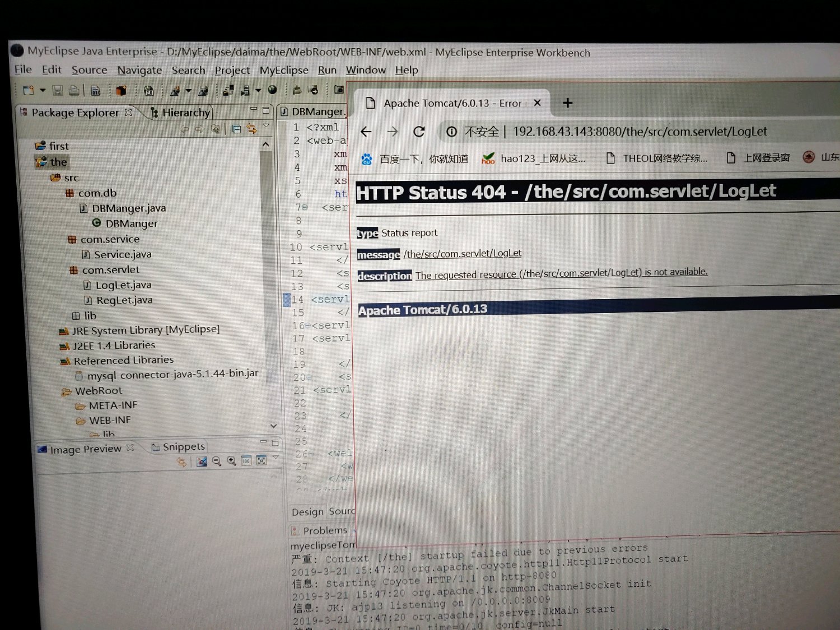Screen dimensions: 840x630
Task: Open the File menu
Action: [23, 69]
